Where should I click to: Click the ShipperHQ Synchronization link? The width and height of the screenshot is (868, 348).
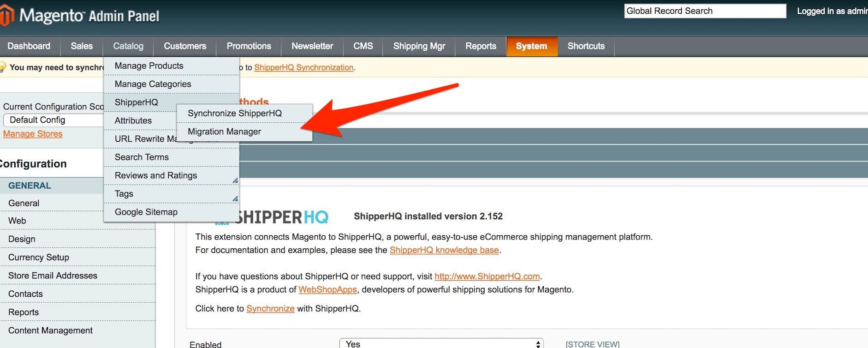click(303, 67)
